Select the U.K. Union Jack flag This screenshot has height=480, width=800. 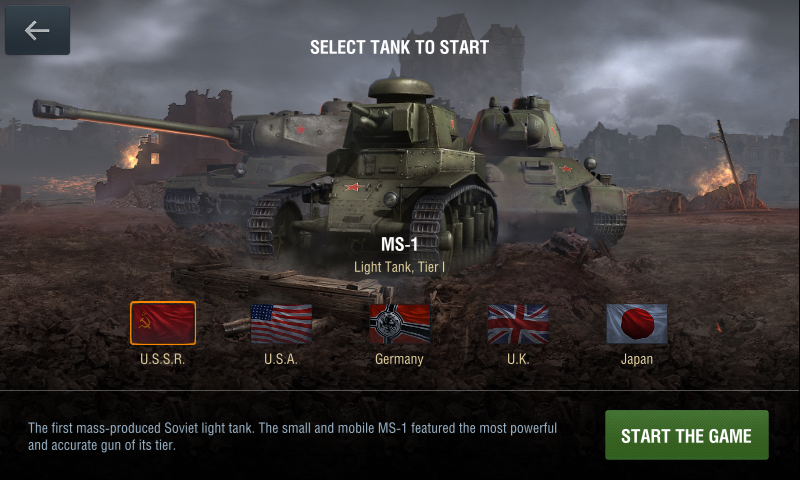[x=518, y=324]
